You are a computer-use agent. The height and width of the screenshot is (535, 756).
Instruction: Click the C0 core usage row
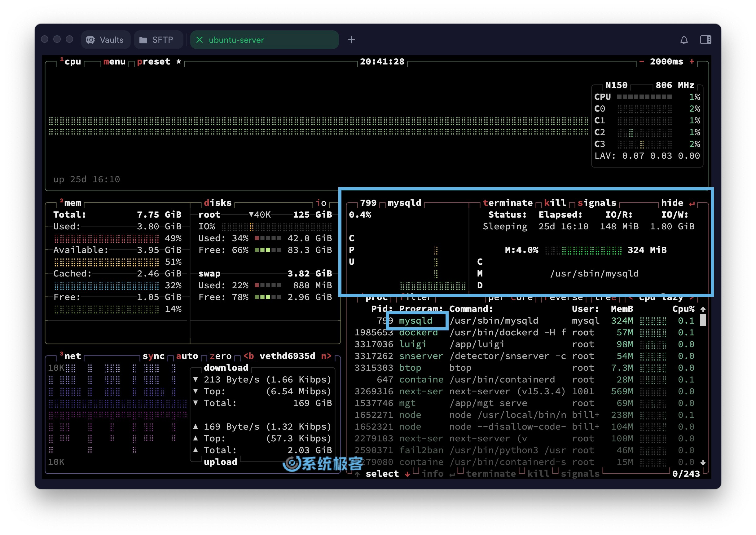pos(647,109)
